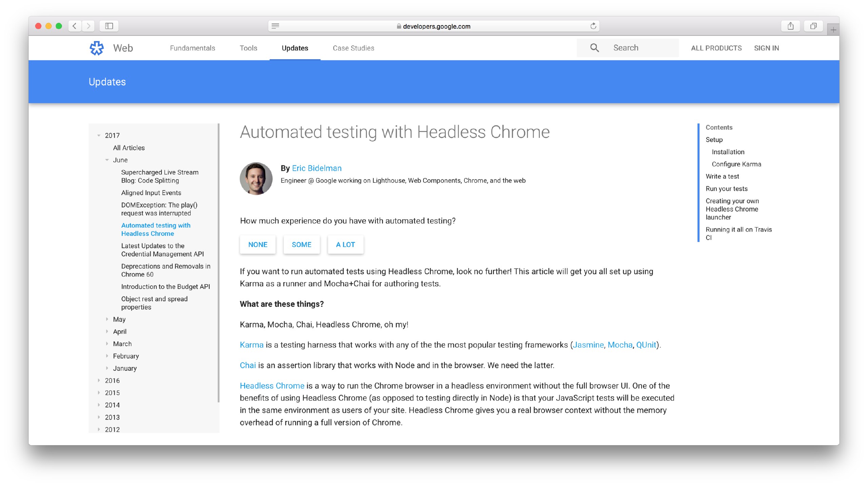Click the sidebar navigation scrollbar
This screenshot has width=868, height=486.
219,263
